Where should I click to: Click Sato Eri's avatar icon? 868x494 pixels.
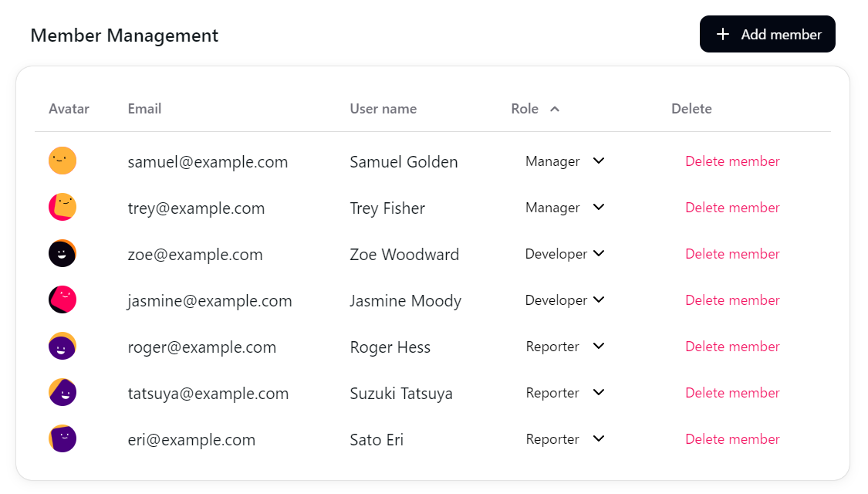pyautogui.click(x=62, y=438)
